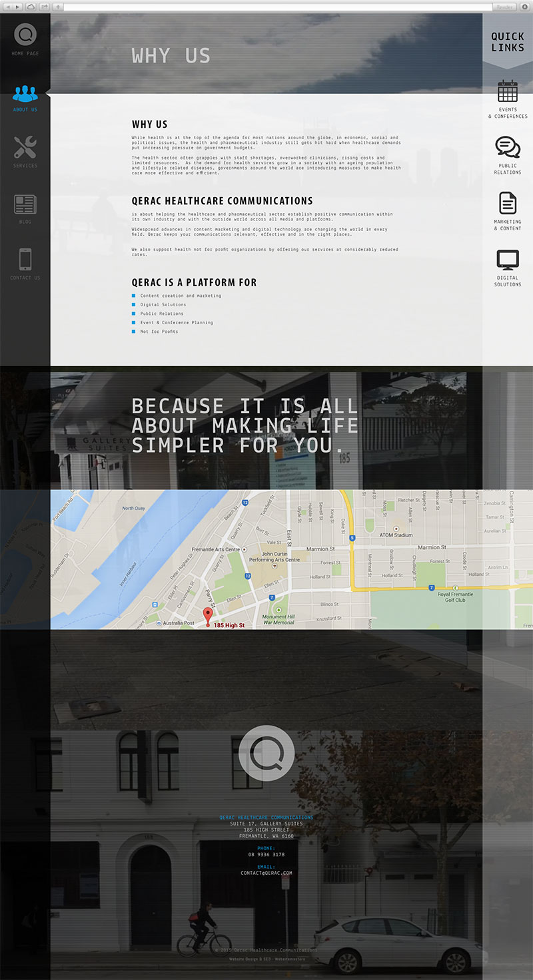
Task: Open Public Relations speech bubbles icon
Action: (508, 147)
